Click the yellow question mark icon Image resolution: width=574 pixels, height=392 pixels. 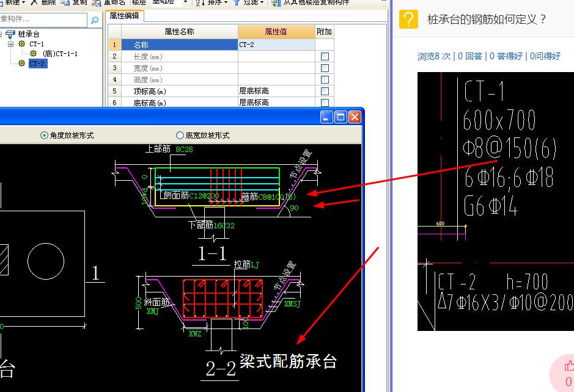tap(408, 19)
